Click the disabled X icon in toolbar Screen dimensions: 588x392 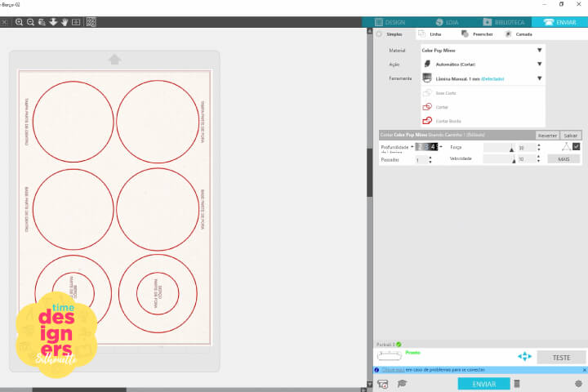(4, 22)
